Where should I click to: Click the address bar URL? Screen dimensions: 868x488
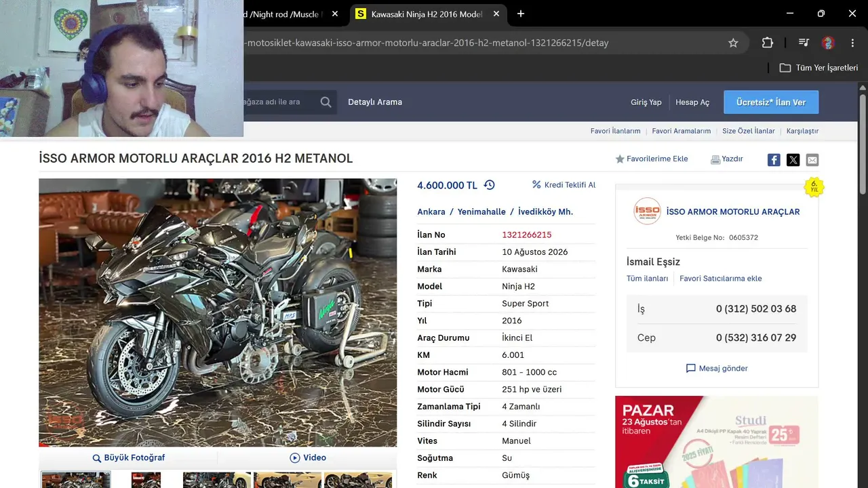427,43
